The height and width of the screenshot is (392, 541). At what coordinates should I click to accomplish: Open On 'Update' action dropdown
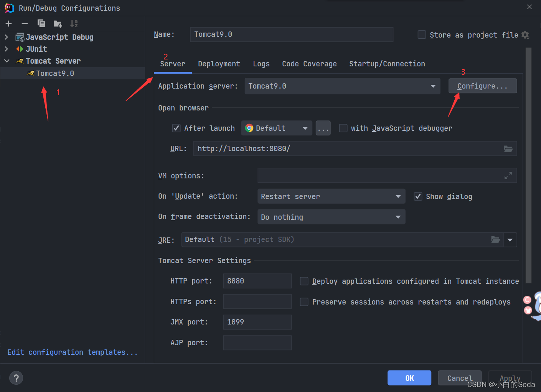click(x=332, y=196)
